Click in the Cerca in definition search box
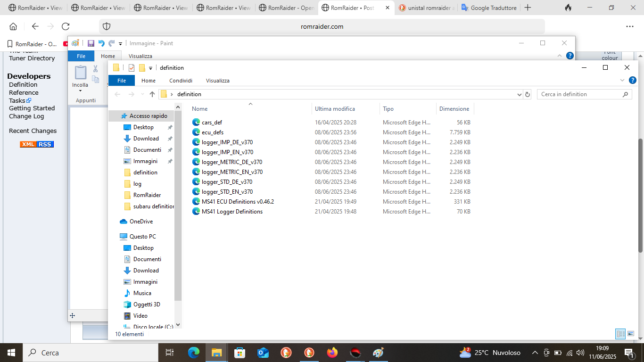 (x=580, y=94)
